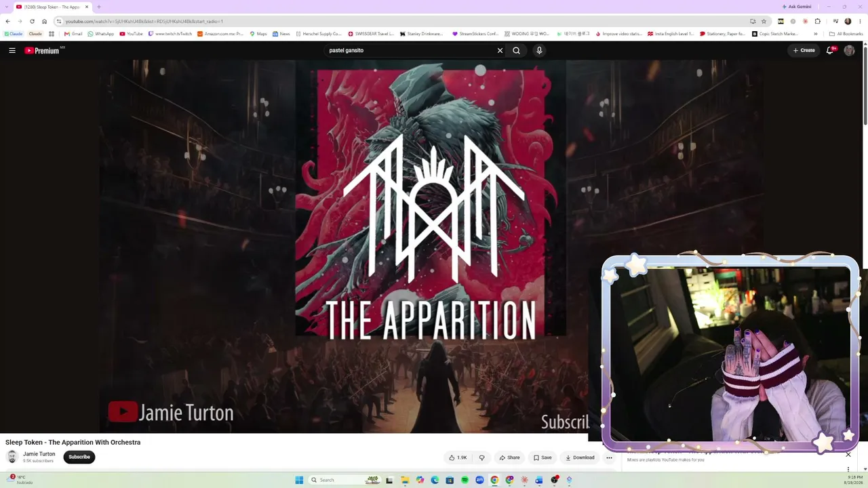Go back in browser history
The image size is (868, 488).
click(7, 21)
